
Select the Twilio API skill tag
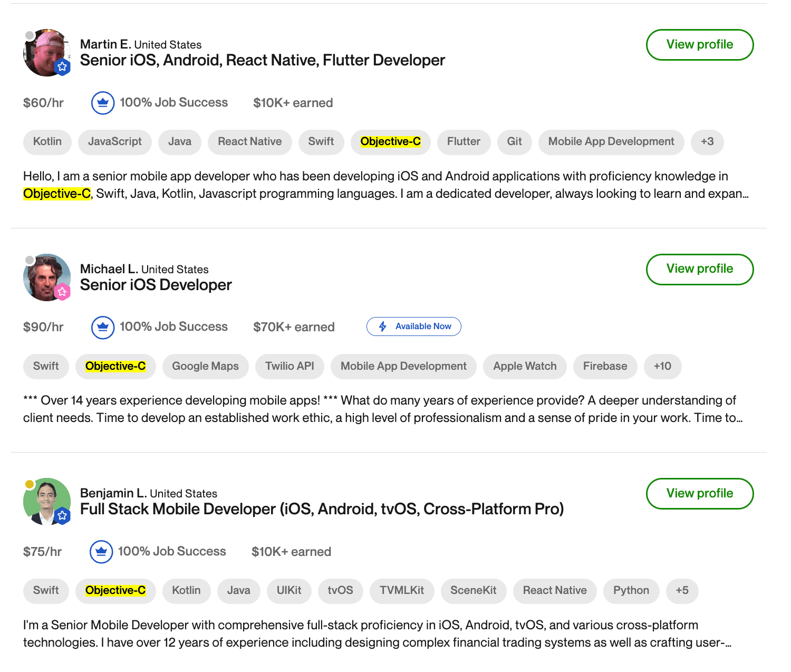(290, 367)
